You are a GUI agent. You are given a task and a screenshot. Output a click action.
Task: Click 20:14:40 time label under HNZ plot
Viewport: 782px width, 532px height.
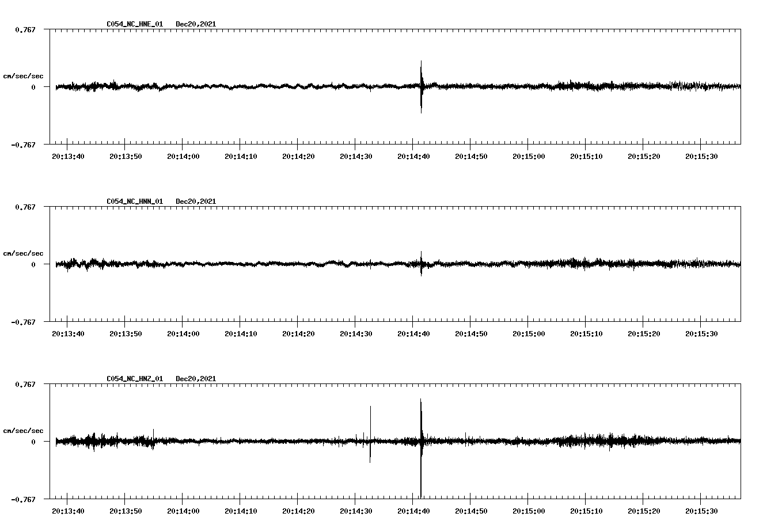click(413, 511)
